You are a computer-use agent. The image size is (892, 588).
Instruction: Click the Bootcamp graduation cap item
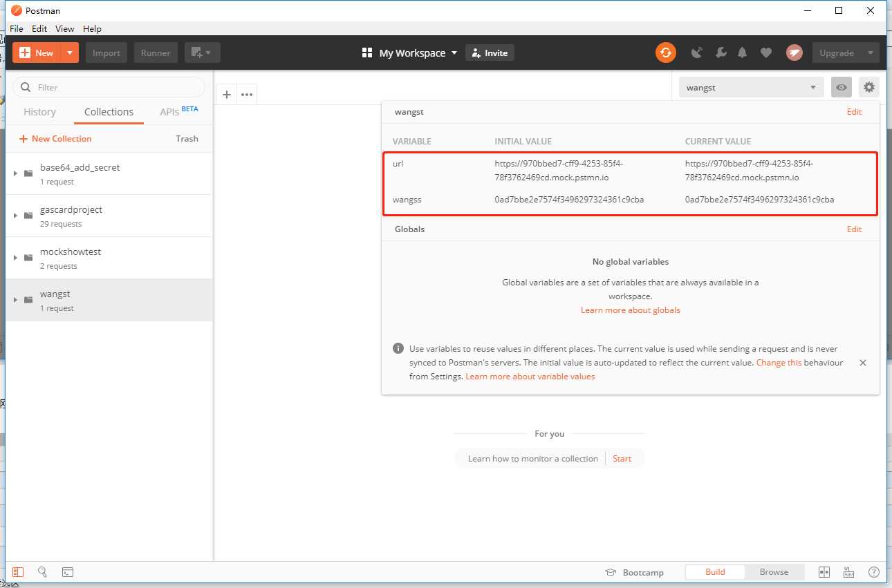click(634, 572)
